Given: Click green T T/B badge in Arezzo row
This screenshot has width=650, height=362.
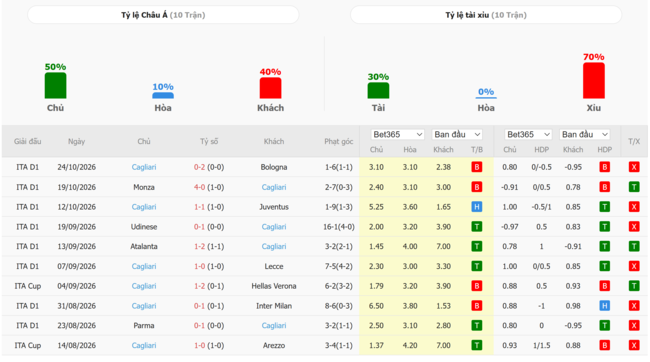Looking at the screenshot, I should coord(477,345).
